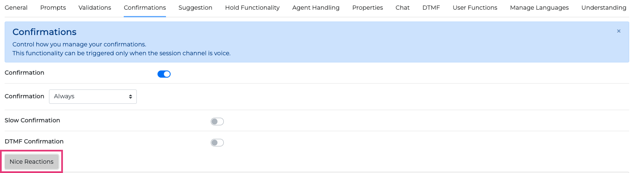
Task: Open the Manage Languages tab
Action: click(x=539, y=8)
